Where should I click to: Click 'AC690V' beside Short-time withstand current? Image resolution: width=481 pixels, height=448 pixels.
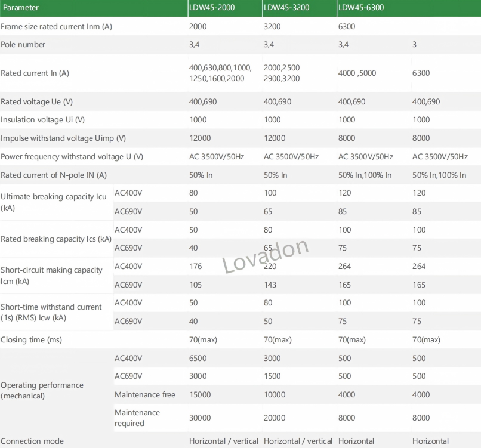tap(128, 321)
